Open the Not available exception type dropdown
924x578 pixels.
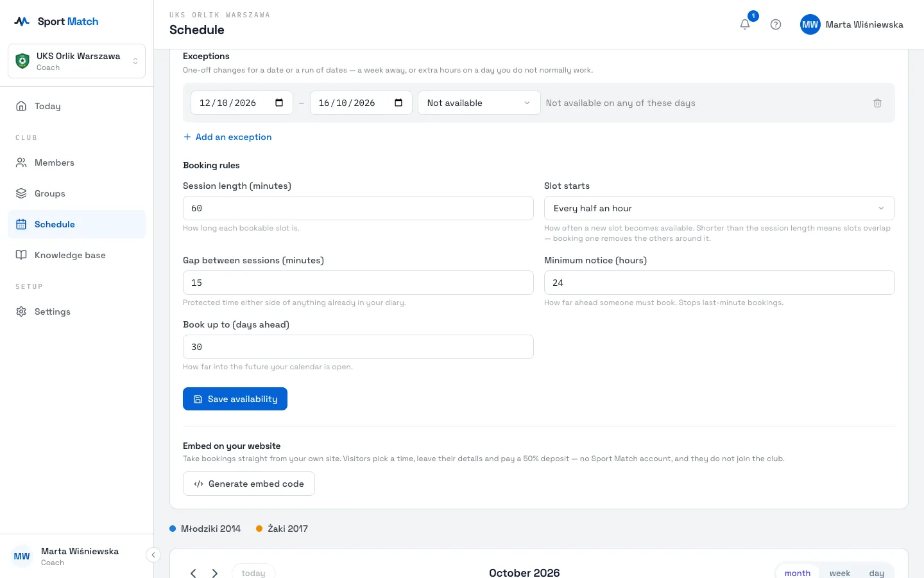point(479,103)
